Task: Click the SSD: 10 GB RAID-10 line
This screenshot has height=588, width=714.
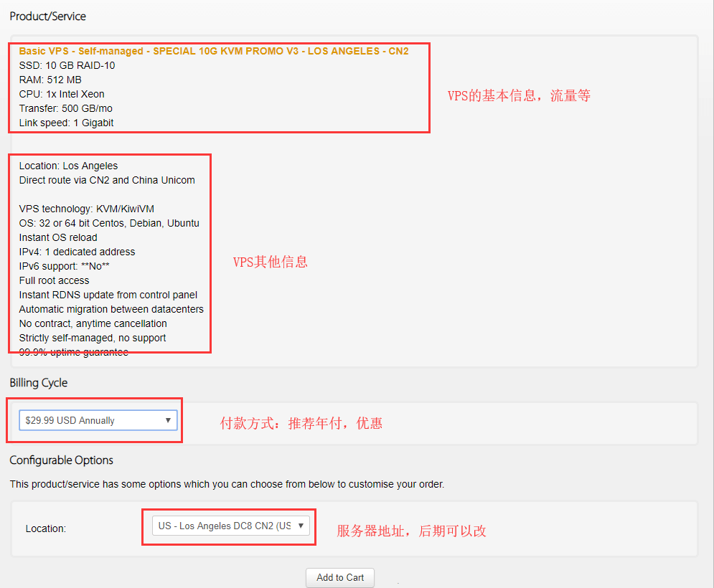Action: point(67,65)
